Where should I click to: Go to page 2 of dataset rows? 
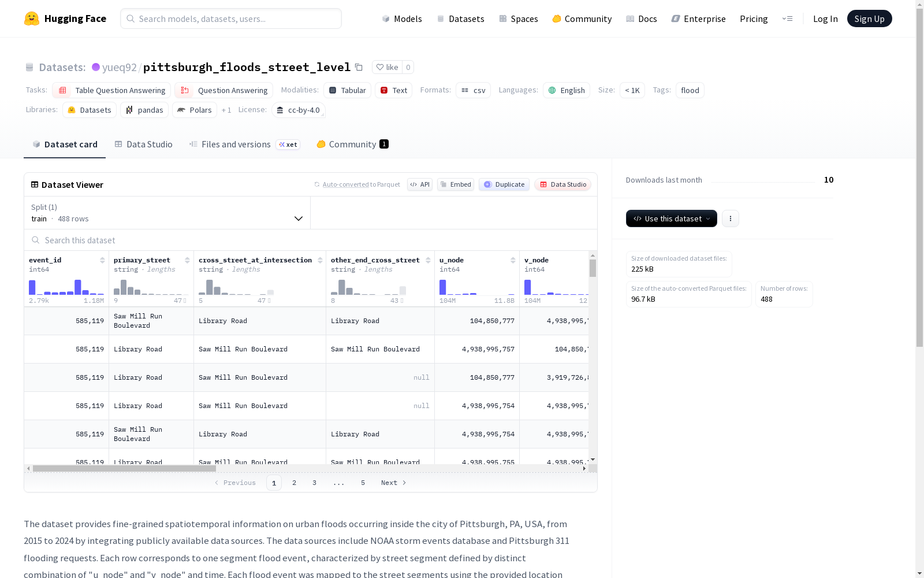(x=294, y=483)
